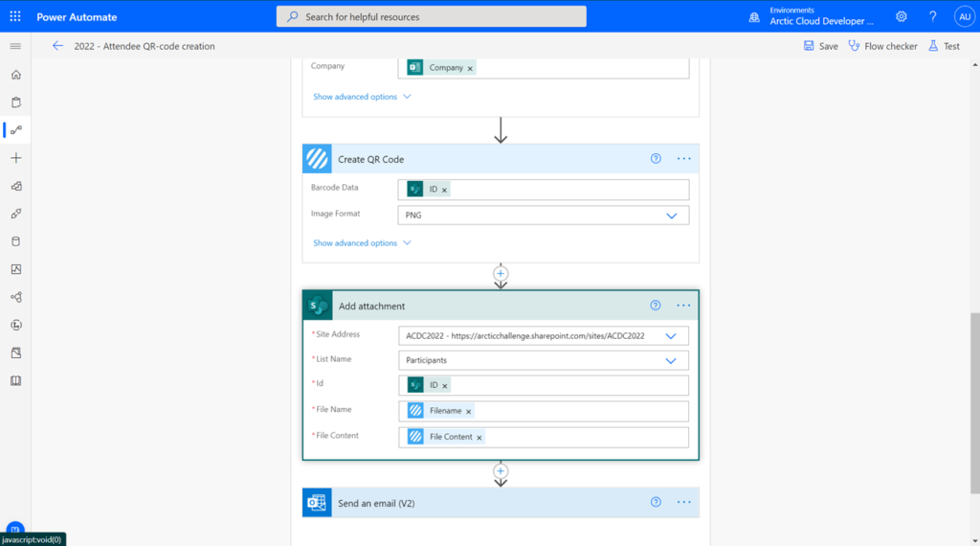
Task: Open Solutions icon in sidebar
Action: tap(16, 353)
